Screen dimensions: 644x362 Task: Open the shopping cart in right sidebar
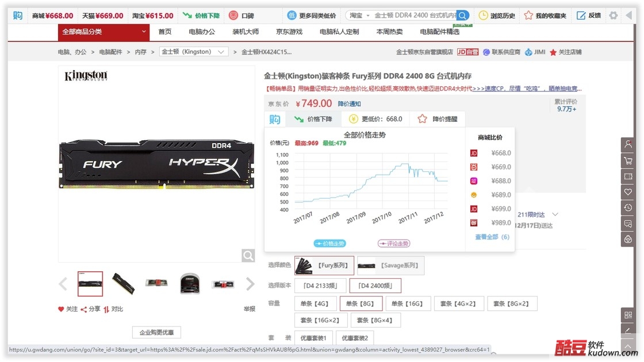628,160
